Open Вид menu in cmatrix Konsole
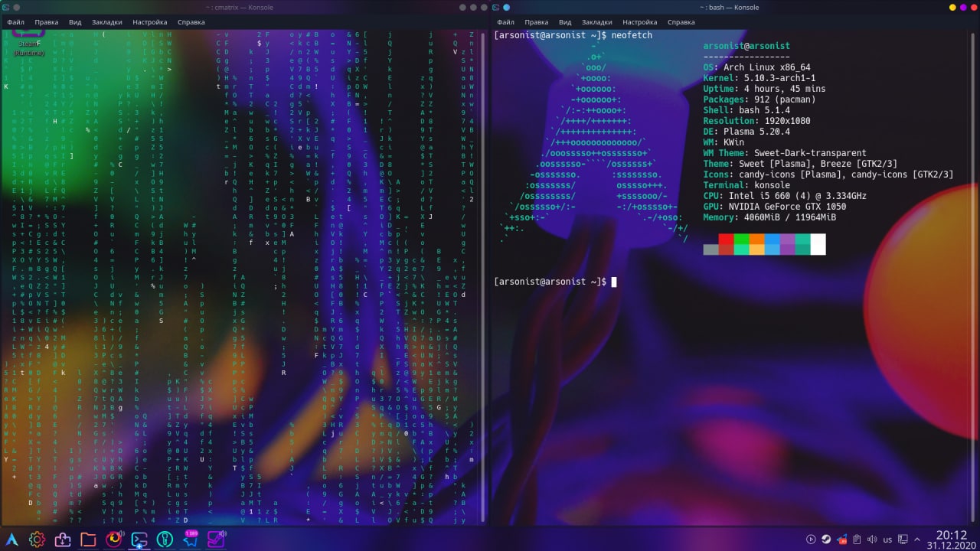This screenshot has width=980, height=551. (75, 22)
